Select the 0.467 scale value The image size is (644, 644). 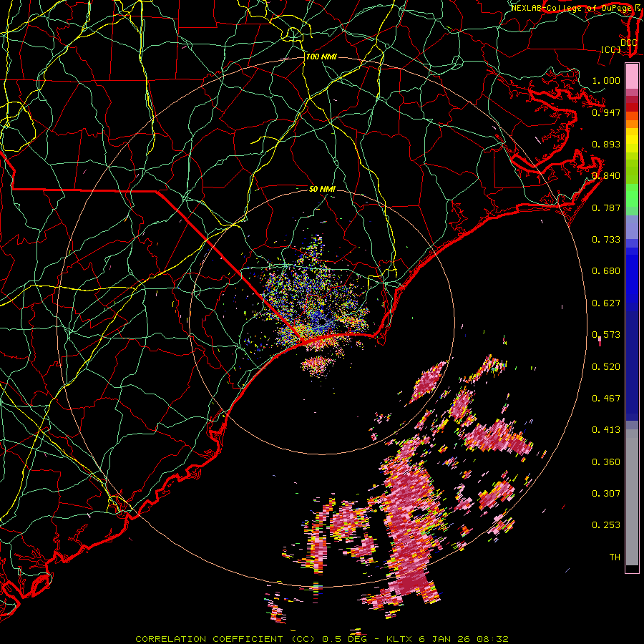tap(606, 399)
